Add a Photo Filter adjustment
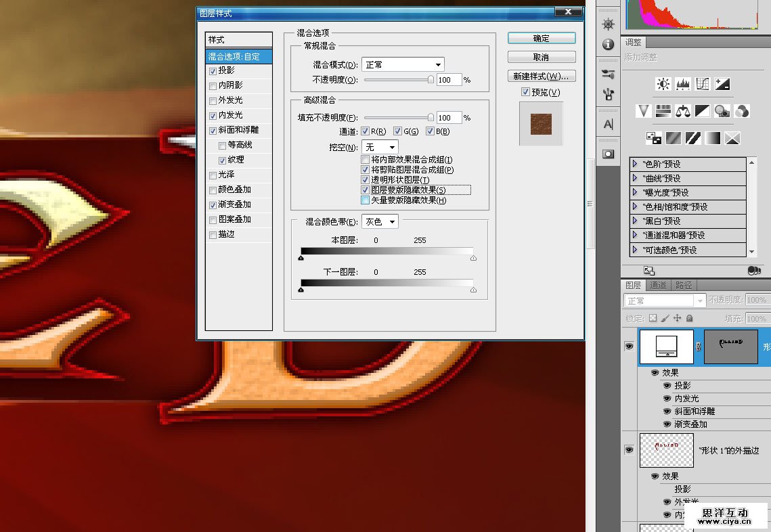771x532 pixels. (722, 111)
